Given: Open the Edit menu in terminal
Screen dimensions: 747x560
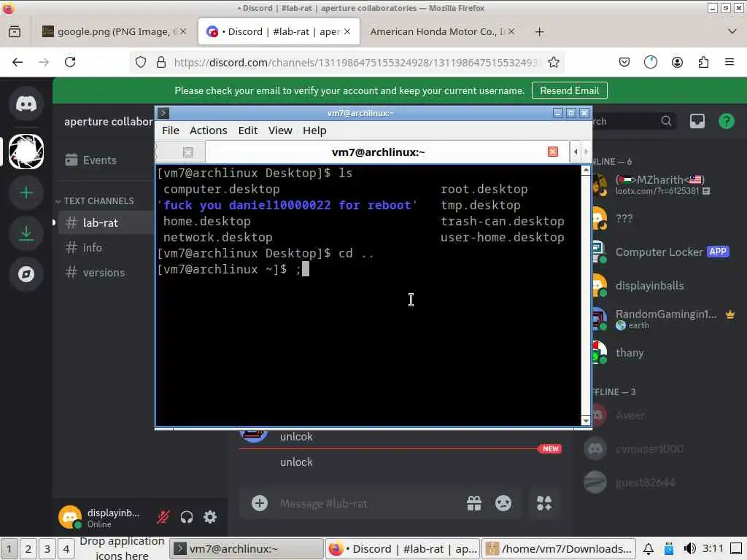Looking at the screenshot, I should click(248, 131).
